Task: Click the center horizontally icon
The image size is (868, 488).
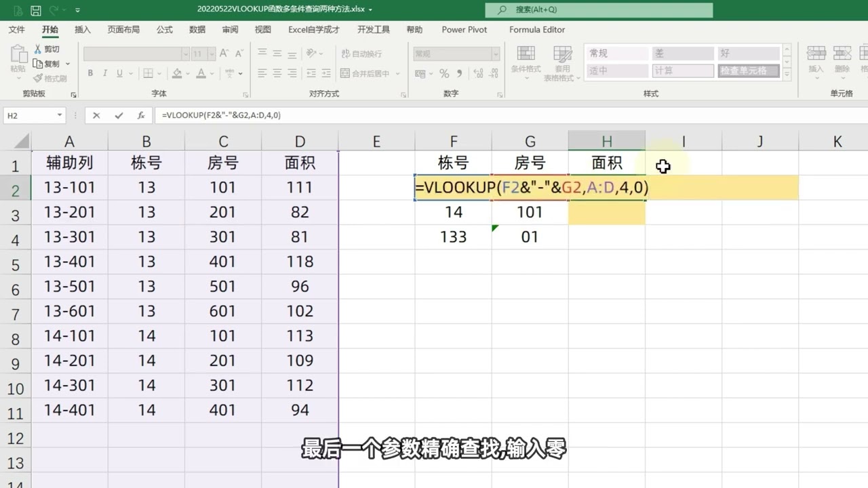Action: [x=278, y=73]
